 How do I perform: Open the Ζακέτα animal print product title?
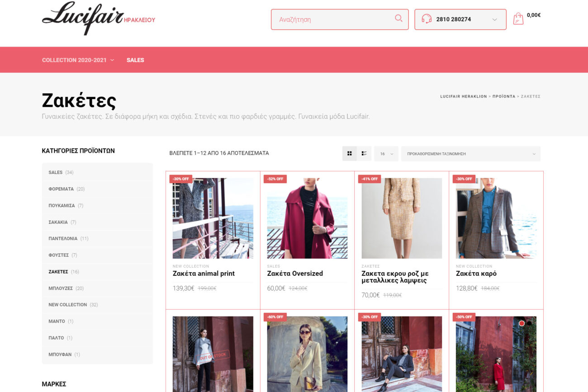click(x=204, y=274)
